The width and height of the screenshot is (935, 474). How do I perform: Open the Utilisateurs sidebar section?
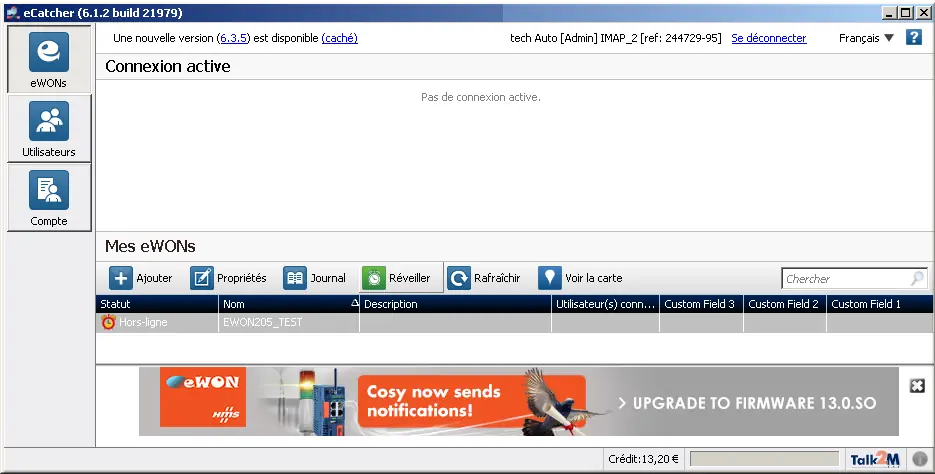[x=49, y=128]
